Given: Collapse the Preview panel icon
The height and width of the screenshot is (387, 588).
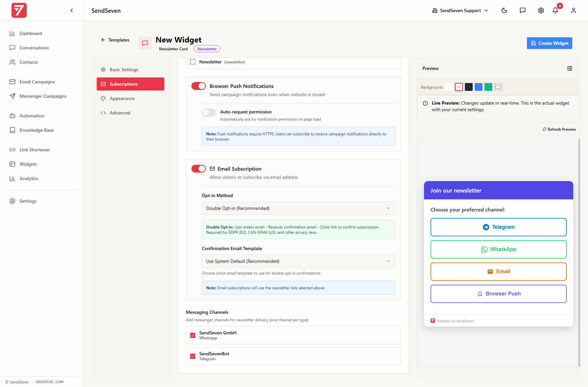Looking at the screenshot, I should (570, 68).
